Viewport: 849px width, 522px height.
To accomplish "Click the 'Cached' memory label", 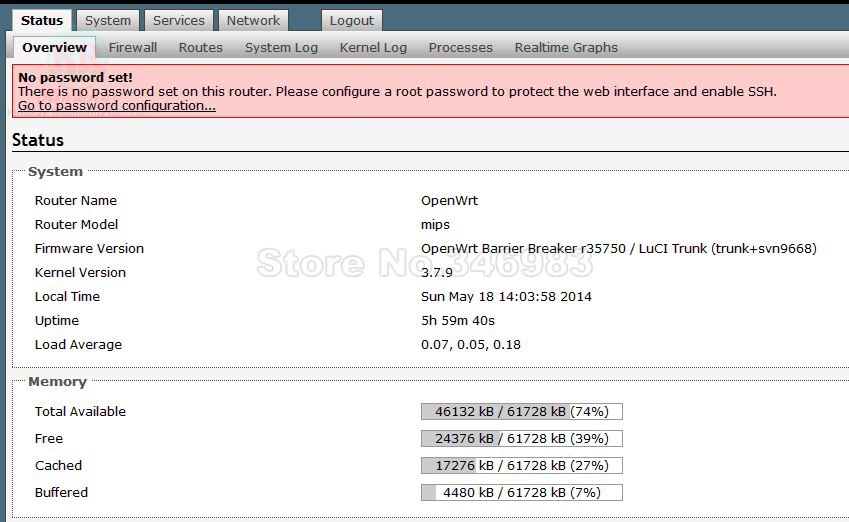I will [x=58, y=466].
